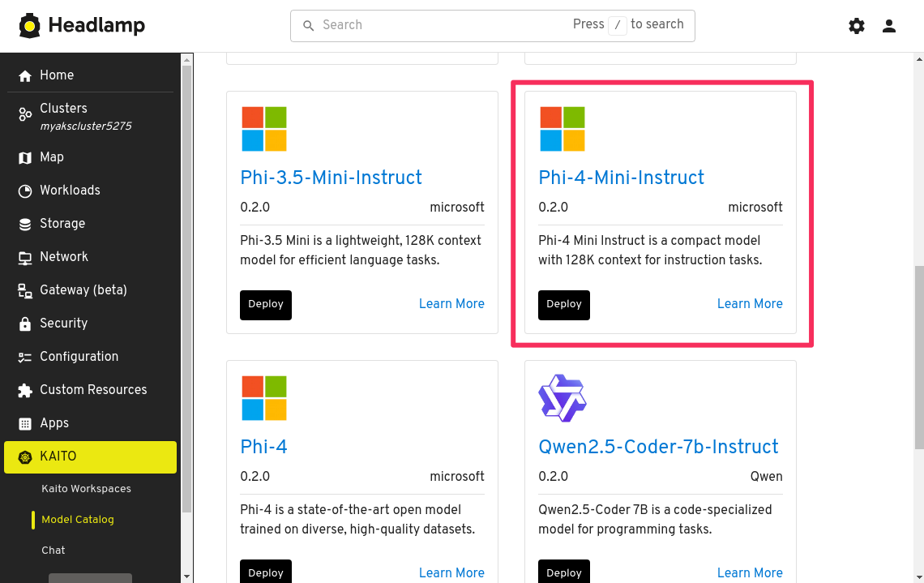Click the Qwen2.5-Coder-7b-Instruct title link
924x583 pixels.
[x=658, y=447]
